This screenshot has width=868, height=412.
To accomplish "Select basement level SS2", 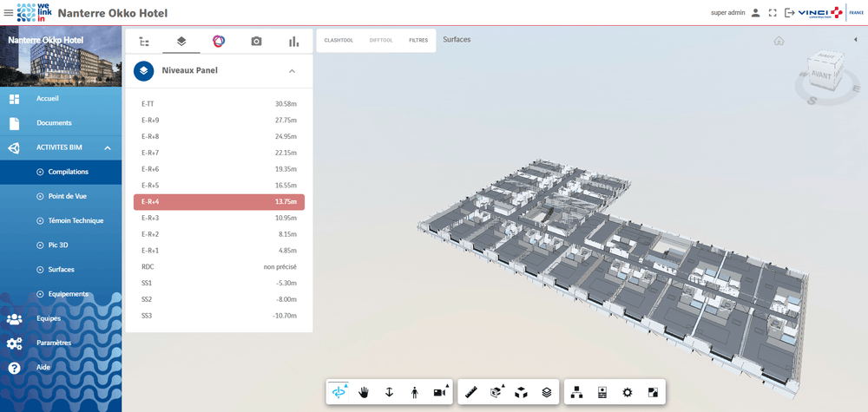I will 220,299.
